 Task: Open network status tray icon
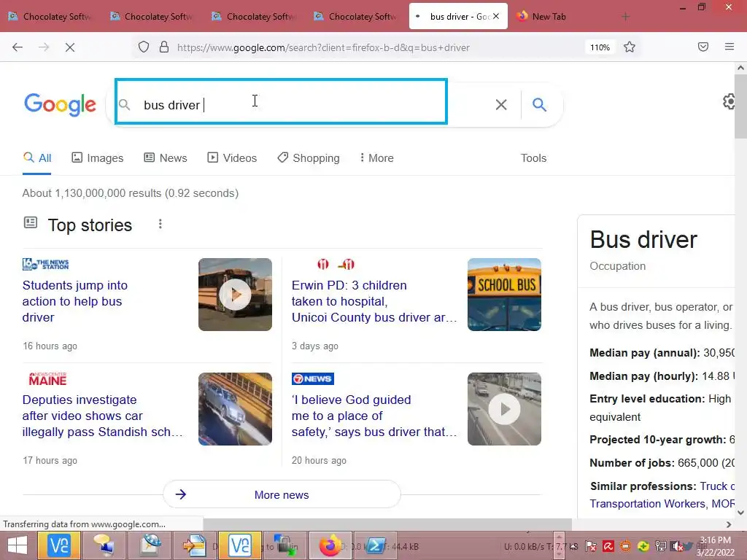[661, 546]
